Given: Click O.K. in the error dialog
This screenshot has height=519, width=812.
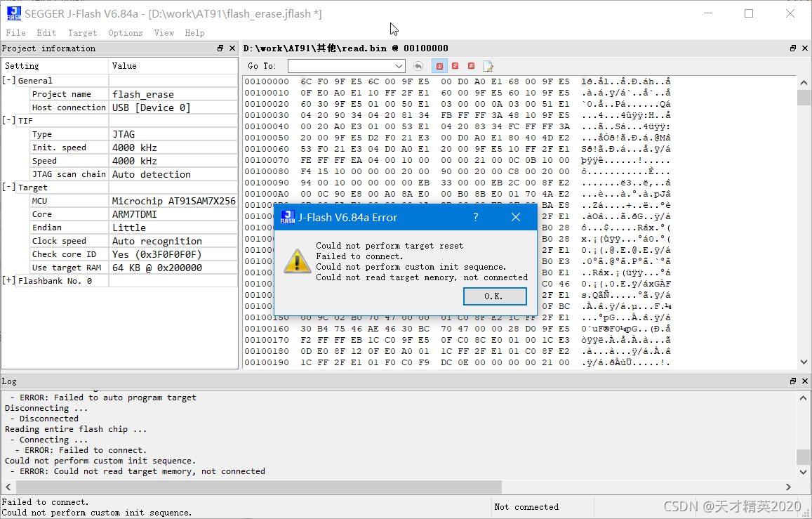Looking at the screenshot, I should 495,296.
